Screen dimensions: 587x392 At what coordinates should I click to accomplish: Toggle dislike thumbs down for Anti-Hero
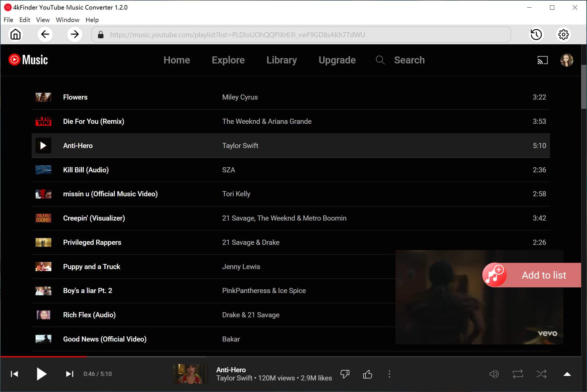[345, 374]
